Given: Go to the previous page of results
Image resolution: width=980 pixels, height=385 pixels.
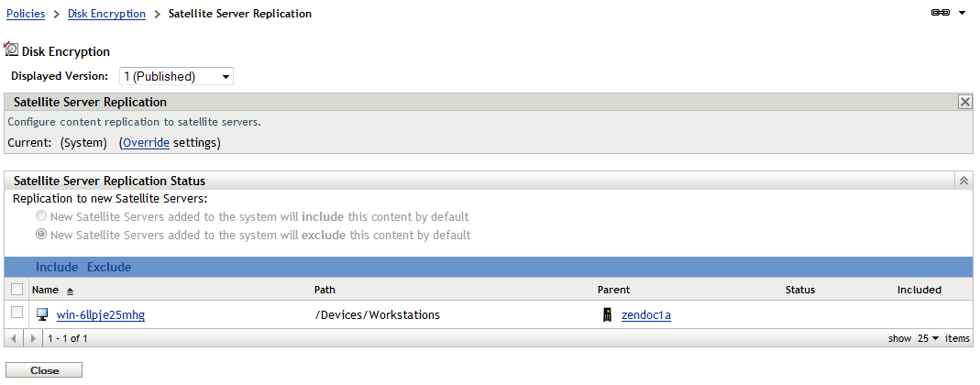Looking at the screenshot, I should [x=13, y=338].
